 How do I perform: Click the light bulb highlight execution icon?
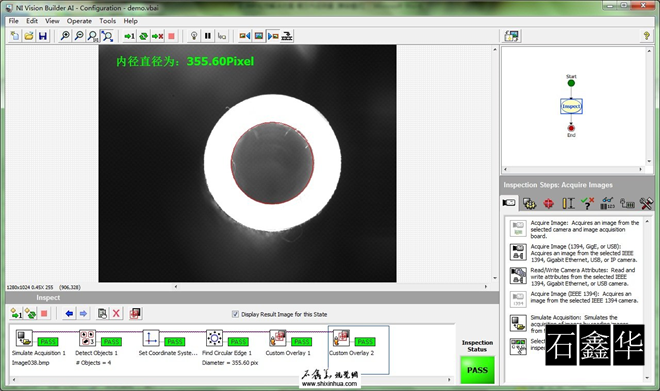[x=194, y=36]
